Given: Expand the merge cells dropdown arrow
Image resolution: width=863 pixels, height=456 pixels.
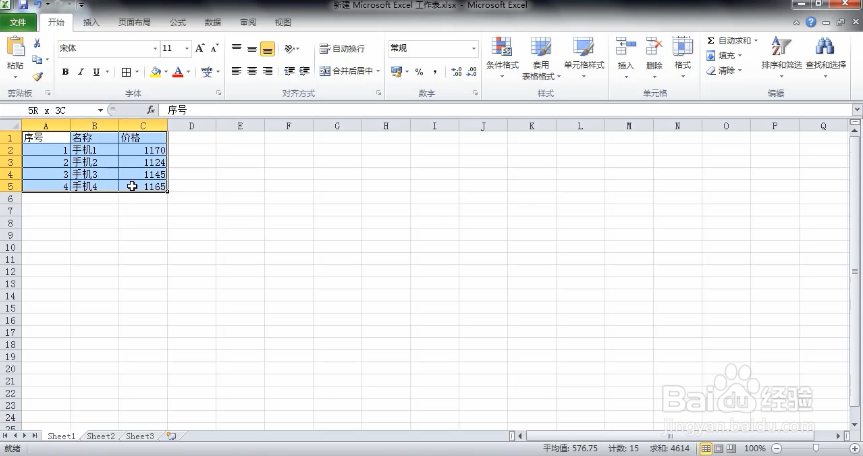Looking at the screenshot, I should pos(378,71).
